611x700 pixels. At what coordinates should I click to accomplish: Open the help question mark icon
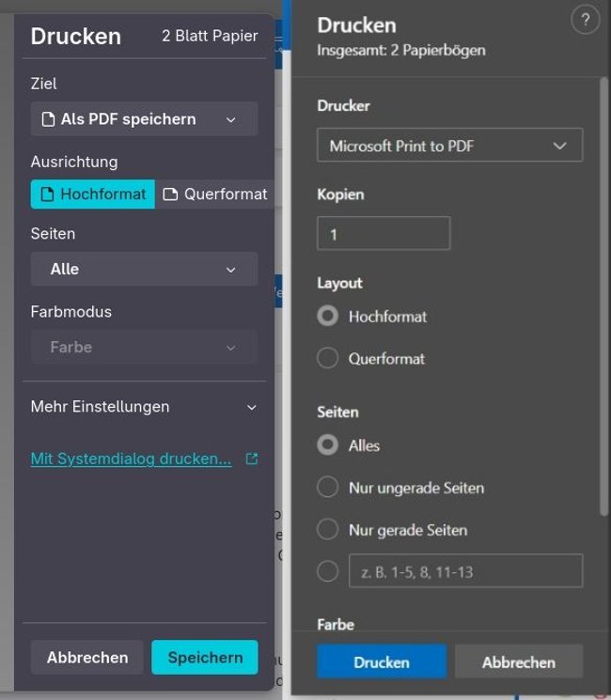[x=585, y=20]
